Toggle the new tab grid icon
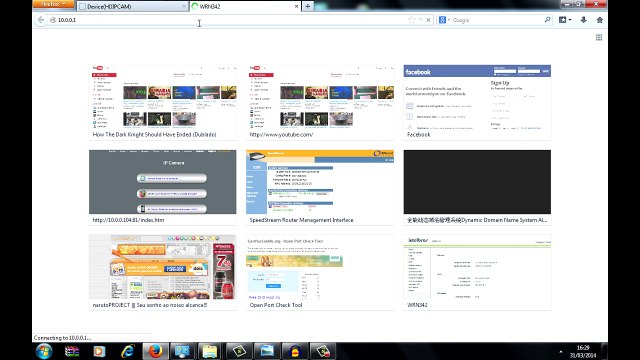Screen dimensions: 640x360 click(599, 38)
